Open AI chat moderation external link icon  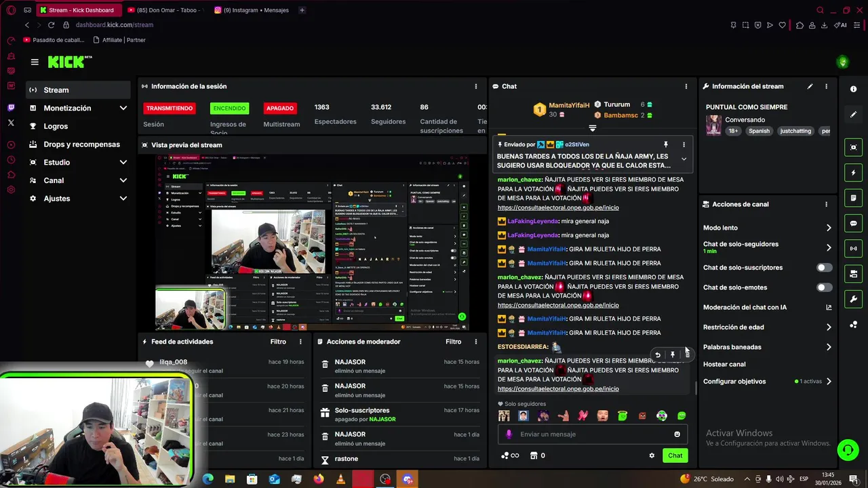828,308
